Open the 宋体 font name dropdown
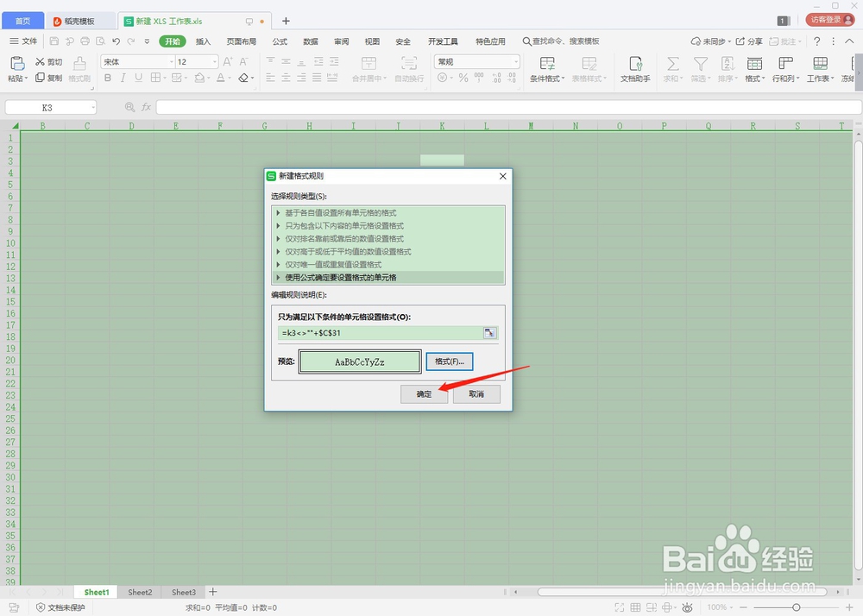Screen dimensions: 863x616 pyautogui.click(x=172, y=62)
